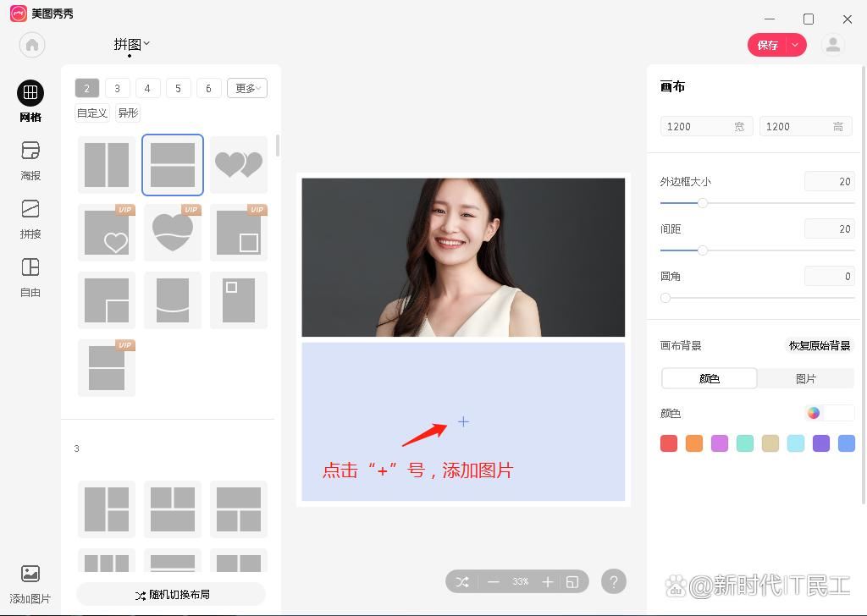Select the red background color swatch
Viewport: 867px width, 616px height.
(x=668, y=443)
